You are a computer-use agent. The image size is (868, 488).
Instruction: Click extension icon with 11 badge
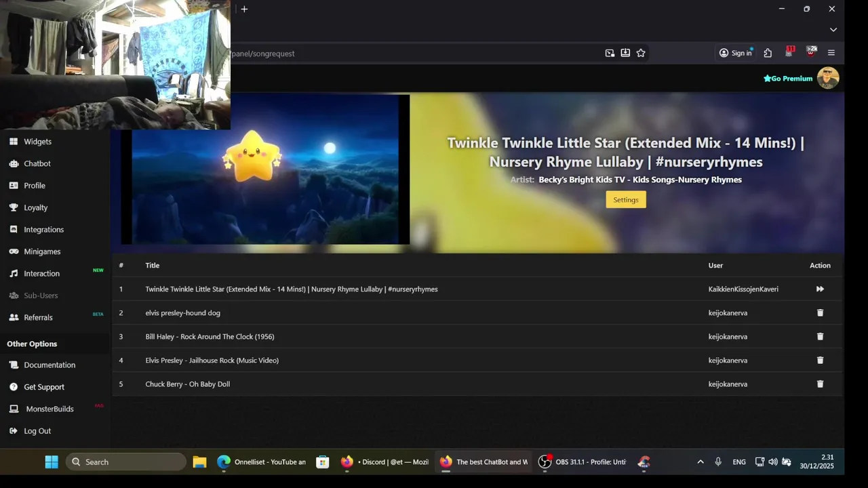tap(789, 52)
